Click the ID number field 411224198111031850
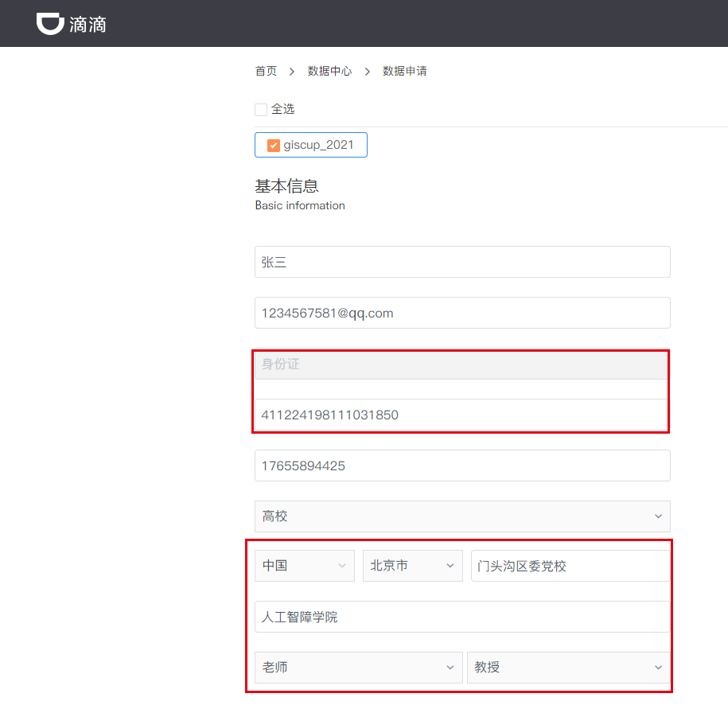728x709 pixels. tap(461, 415)
